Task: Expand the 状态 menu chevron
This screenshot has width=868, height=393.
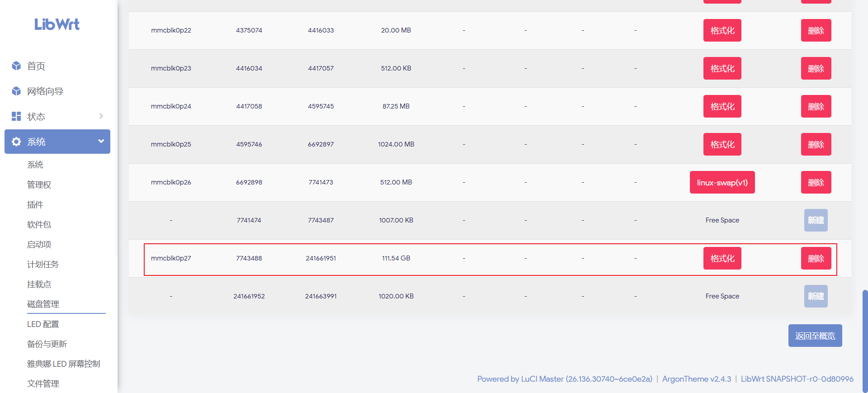Action: point(101,116)
